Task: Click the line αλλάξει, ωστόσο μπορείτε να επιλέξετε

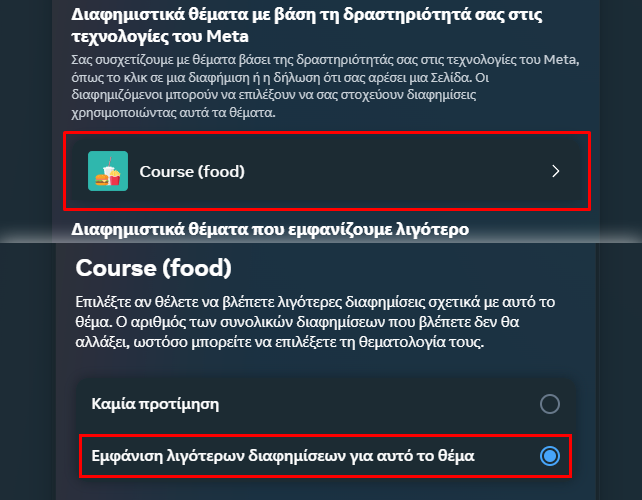Action: coord(280,342)
